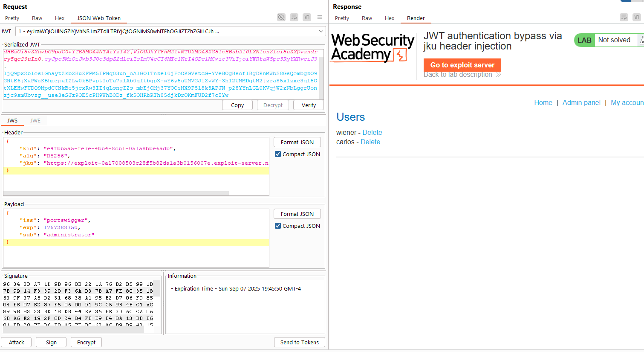Click the Go to exploit server button

click(x=462, y=65)
